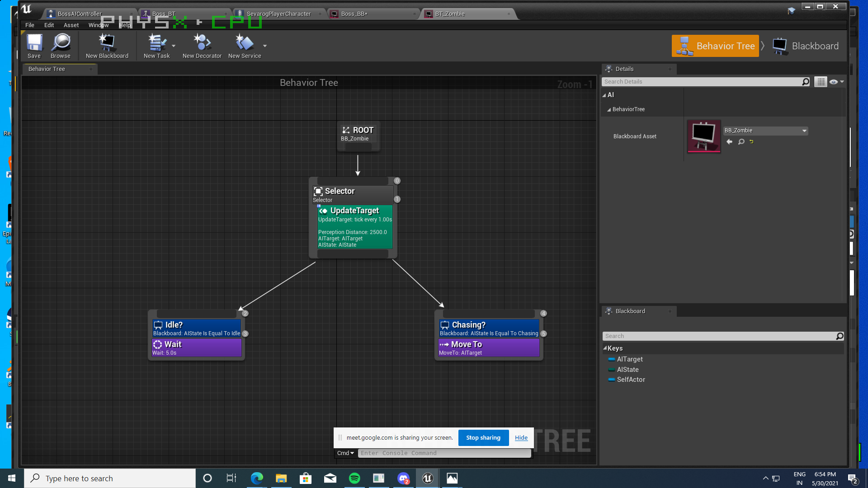Click the Hide link on sharing bar

pos(521,437)
